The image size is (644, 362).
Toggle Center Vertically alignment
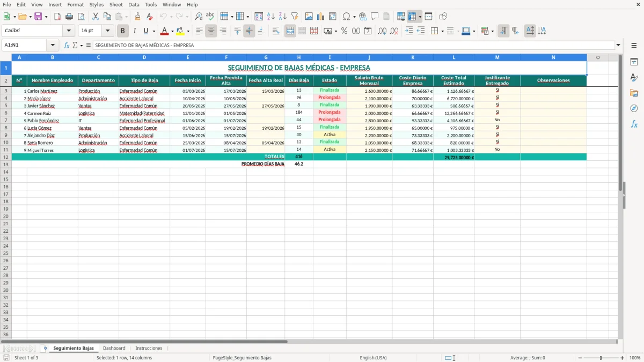point(249,31)
